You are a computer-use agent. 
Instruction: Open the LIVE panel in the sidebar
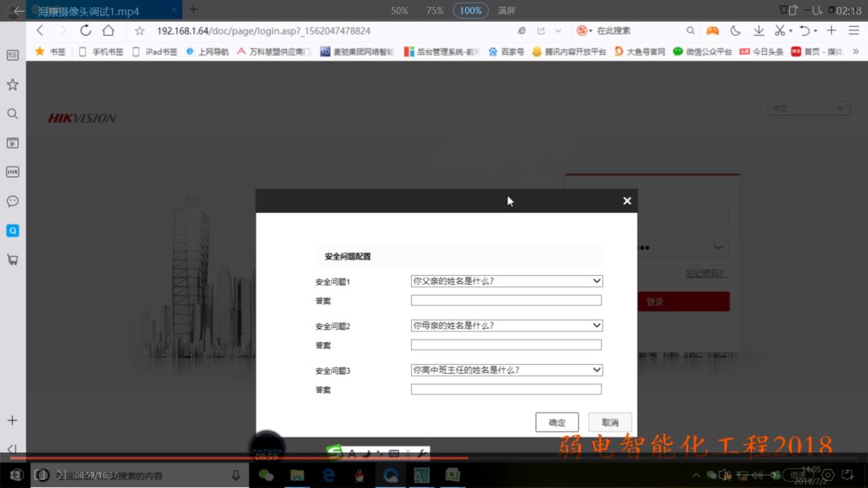(12, 172)
